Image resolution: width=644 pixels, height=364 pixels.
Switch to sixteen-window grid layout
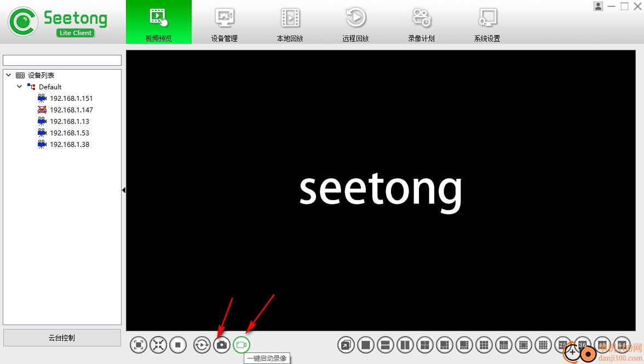[543, 345]
